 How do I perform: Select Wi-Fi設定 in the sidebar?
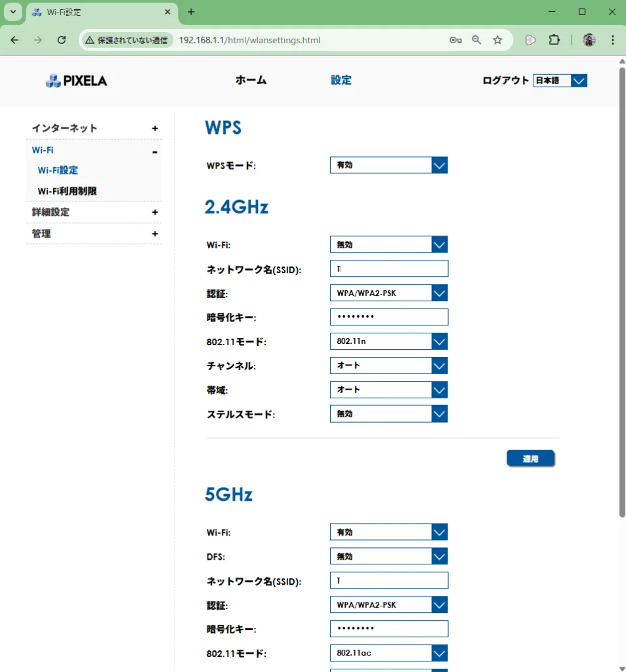pyautogui.click(x=58, y=170)
